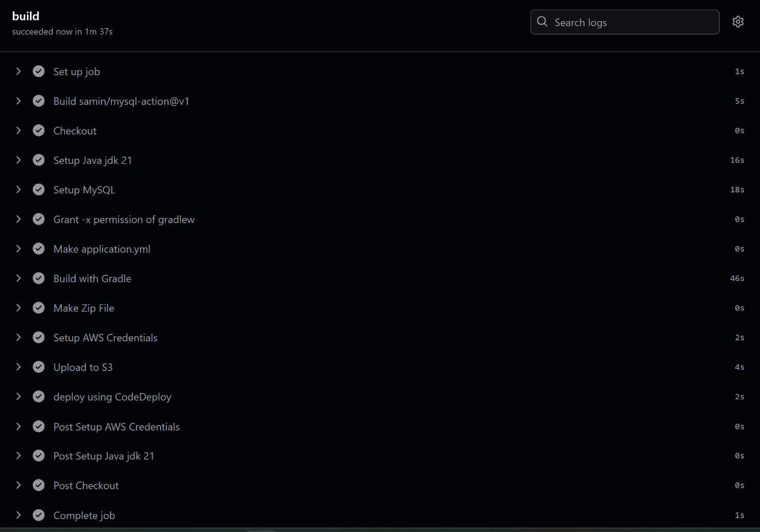
Task: Click the 4s duration of Upload to S3
Action: click(x=740, y=367)
